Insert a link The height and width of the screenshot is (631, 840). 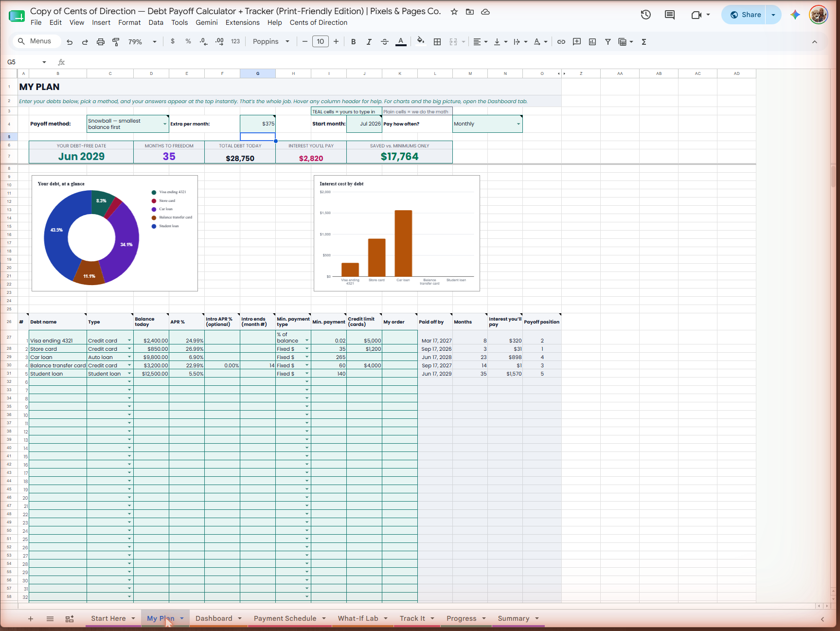click(x=561, y=42)
